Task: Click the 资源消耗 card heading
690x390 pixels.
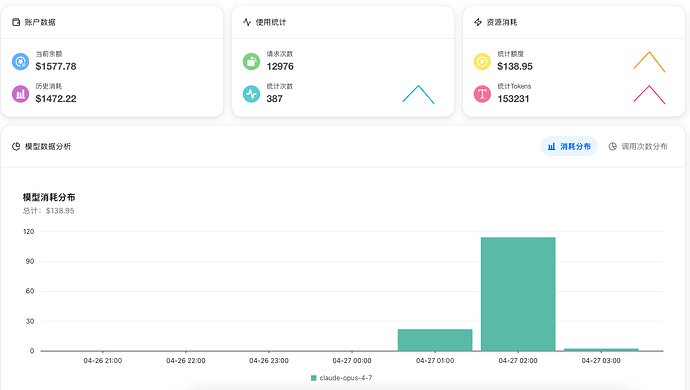Action: (x=502, y=22)
